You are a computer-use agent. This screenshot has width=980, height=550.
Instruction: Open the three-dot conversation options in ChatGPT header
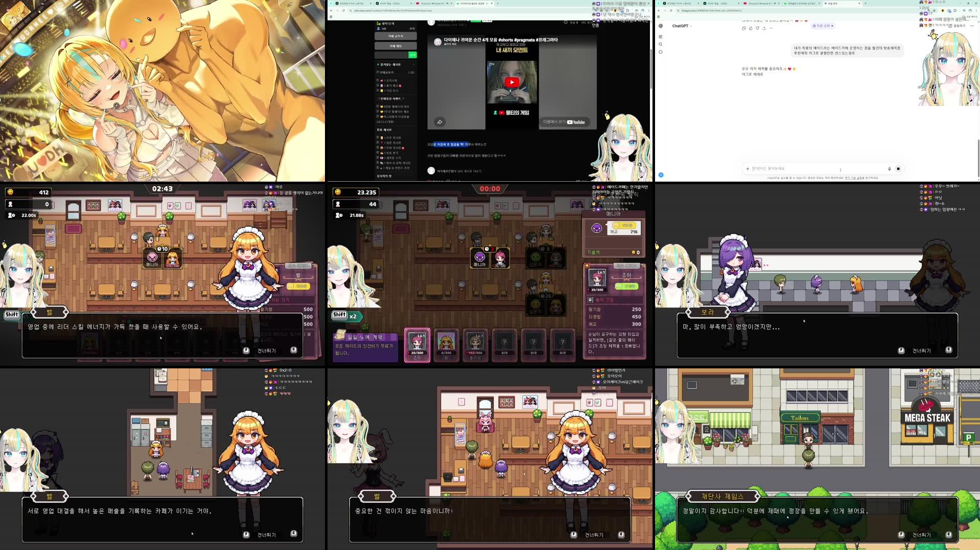coord(972,26)
